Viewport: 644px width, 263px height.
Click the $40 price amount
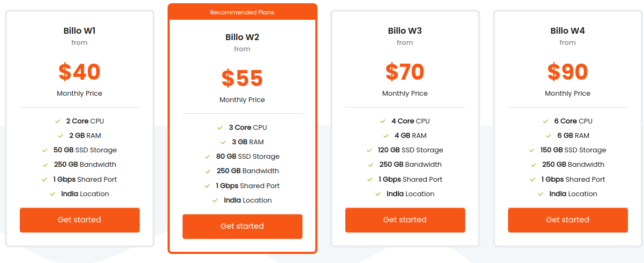79,72
